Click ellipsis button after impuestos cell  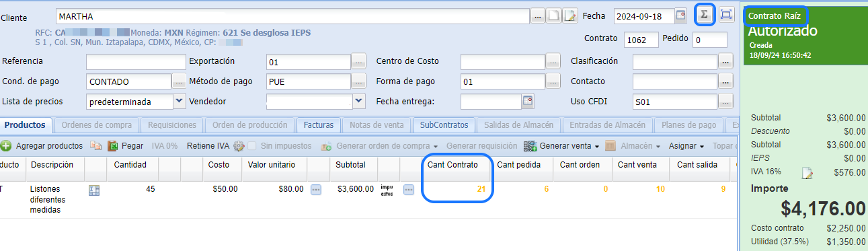point(409,190)
